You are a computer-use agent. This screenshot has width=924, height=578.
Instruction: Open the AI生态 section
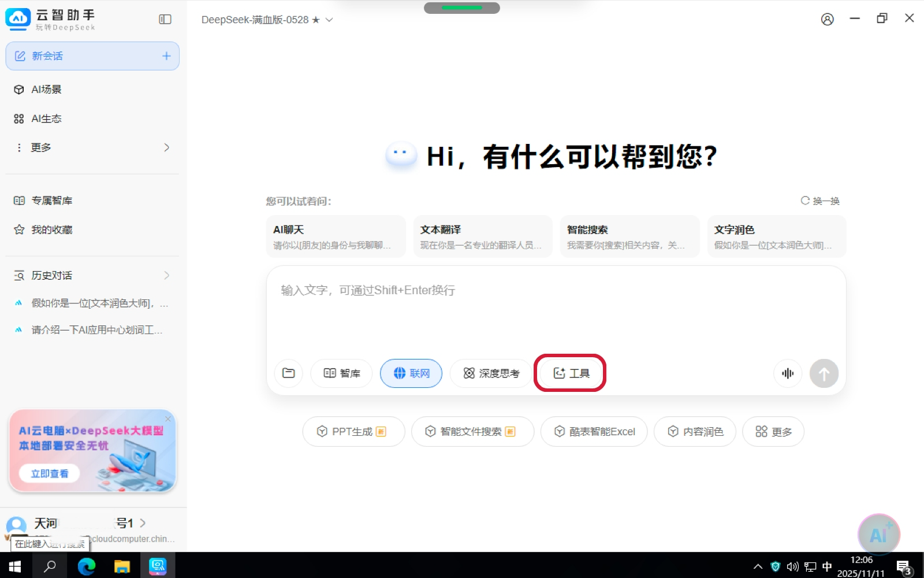(92, 118)
